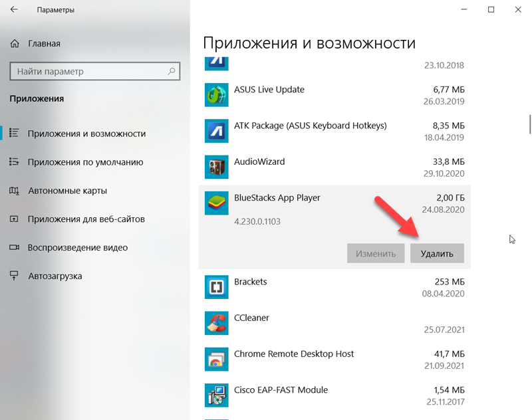Image resolution: width=532 pixels, height=420 pixels.
Task: Click the CCleaner app icon
Action: click(217, 323)
